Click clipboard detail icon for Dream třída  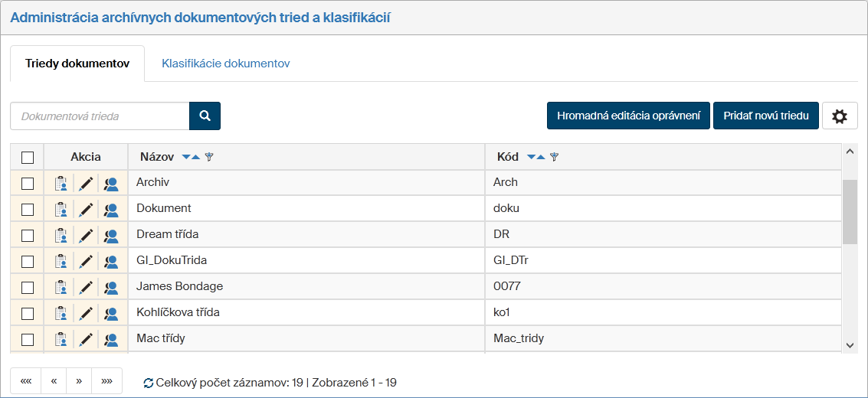(x=61, y=236)
